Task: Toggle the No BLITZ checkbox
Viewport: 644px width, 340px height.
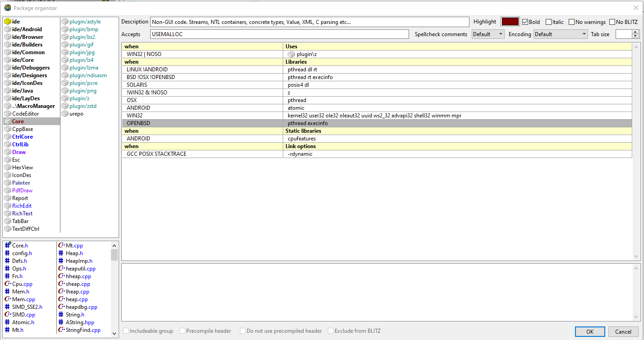Action: [x=612, y=22]
